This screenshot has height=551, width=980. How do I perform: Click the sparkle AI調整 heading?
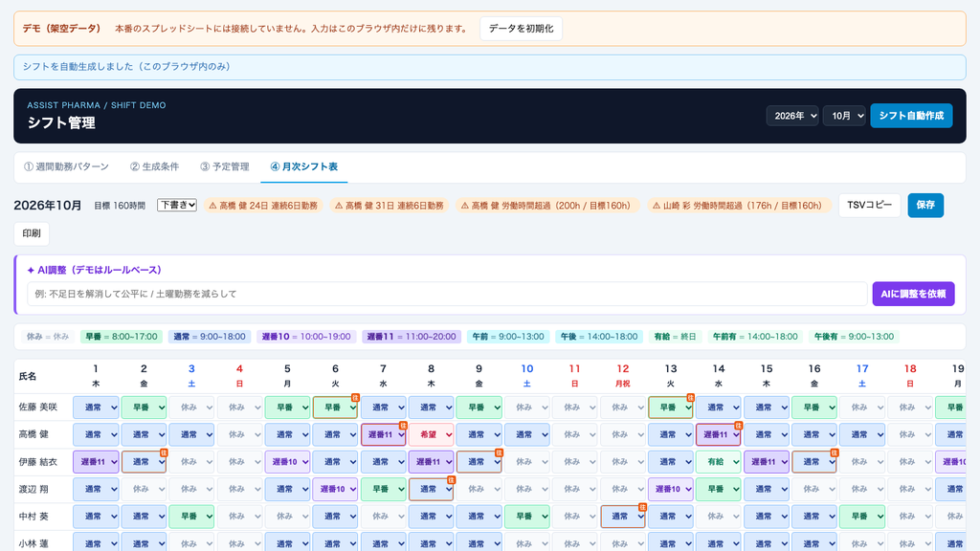tap(95, 270)
